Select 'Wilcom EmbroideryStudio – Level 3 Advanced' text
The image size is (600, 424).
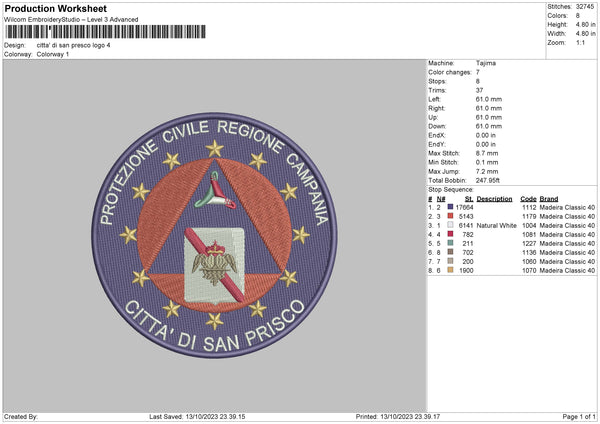point(71,20)
